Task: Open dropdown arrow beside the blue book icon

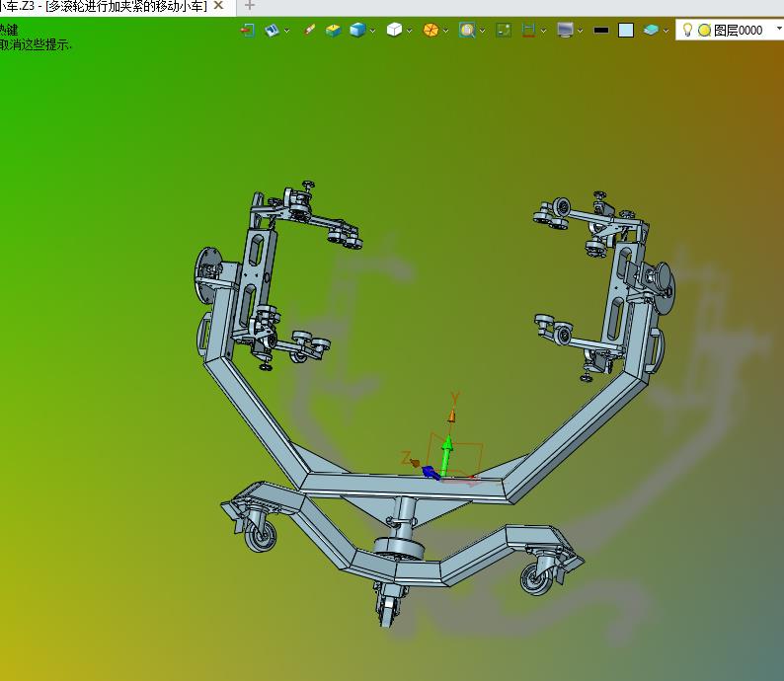Action: (287, 31)
